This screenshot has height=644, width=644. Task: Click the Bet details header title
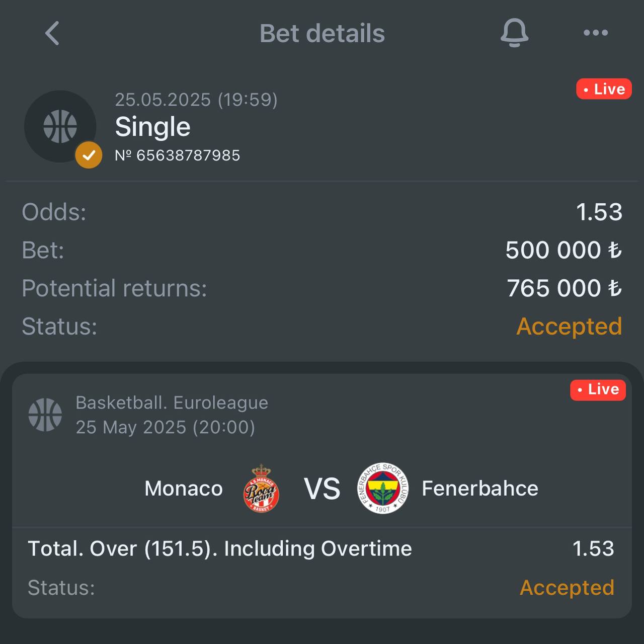(x=322, y=33)
